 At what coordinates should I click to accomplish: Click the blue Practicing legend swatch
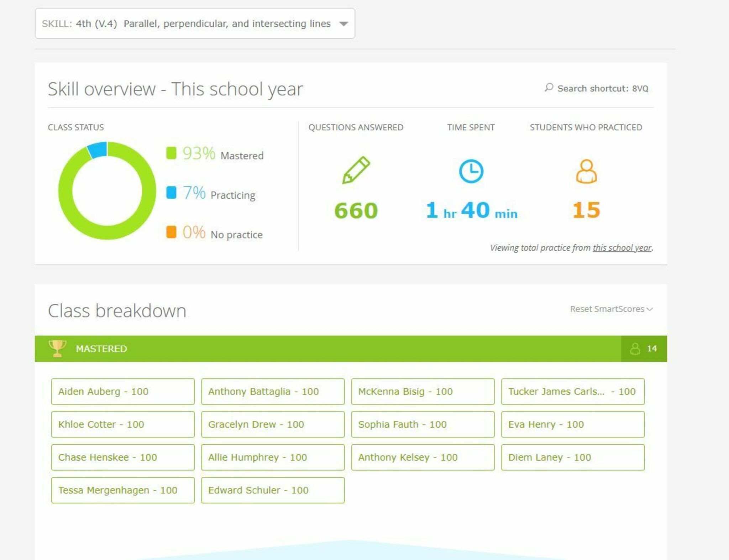(x=171, y=193)
